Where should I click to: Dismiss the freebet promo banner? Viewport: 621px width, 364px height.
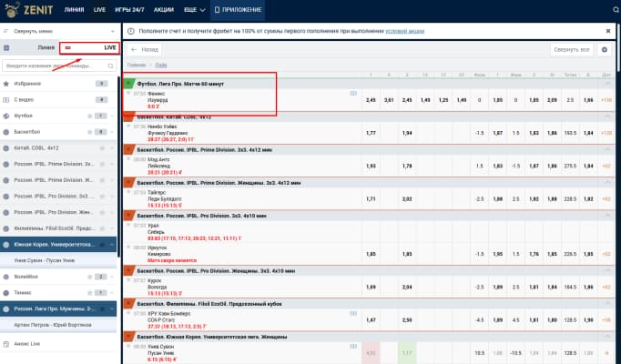click(608, 31)
